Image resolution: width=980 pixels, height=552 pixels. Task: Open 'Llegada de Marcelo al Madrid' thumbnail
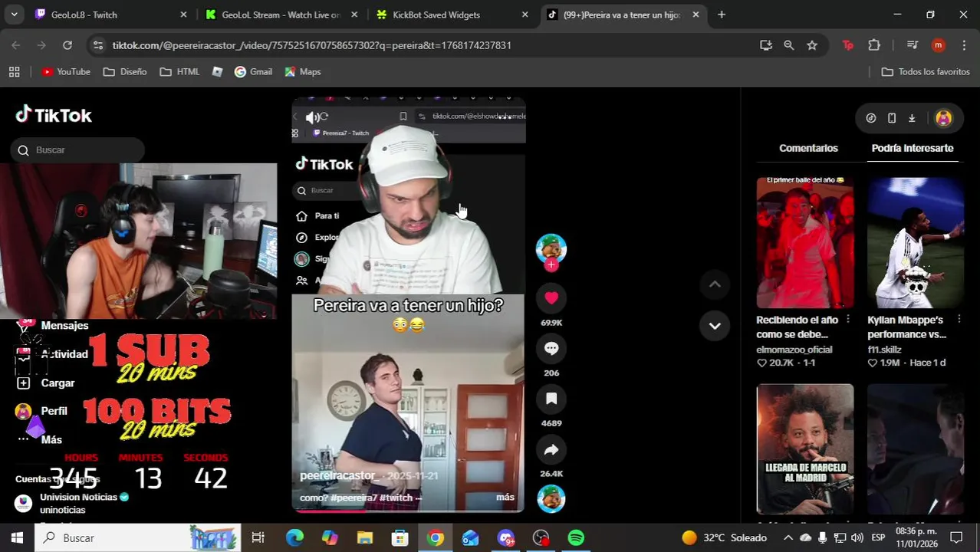coord(805,449)
